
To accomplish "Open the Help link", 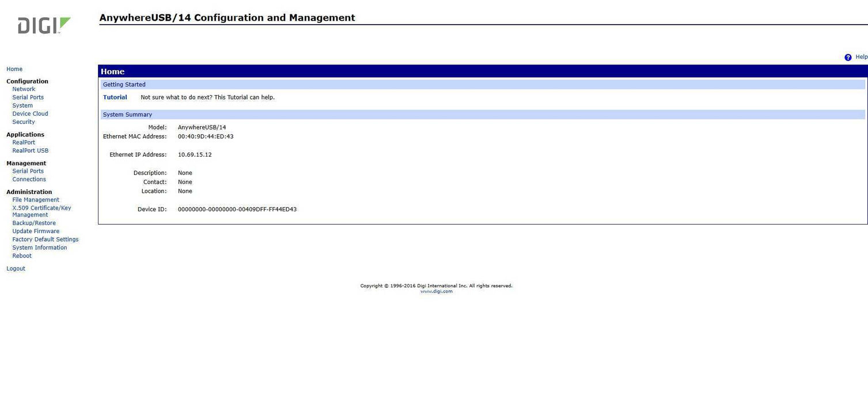I will click(861, 57).
